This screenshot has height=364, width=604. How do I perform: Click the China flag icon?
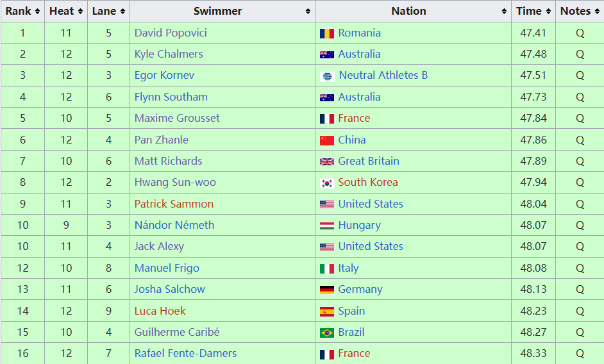click(x=326, y=140)
